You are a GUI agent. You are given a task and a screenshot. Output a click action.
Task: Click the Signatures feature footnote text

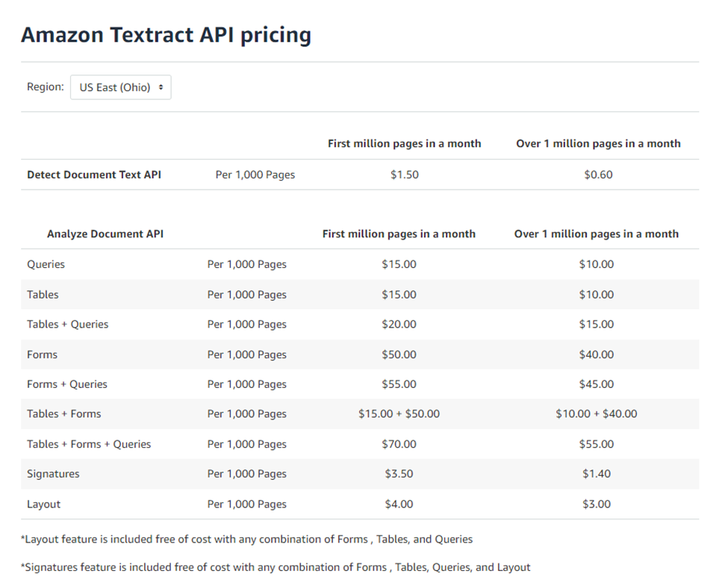(x=275, y=566)
